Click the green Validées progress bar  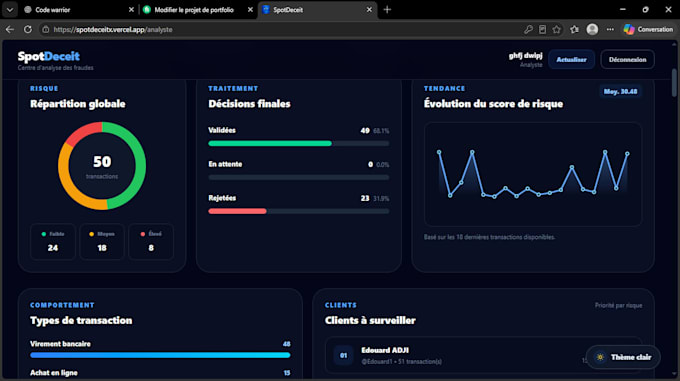[x=270, y=143]
